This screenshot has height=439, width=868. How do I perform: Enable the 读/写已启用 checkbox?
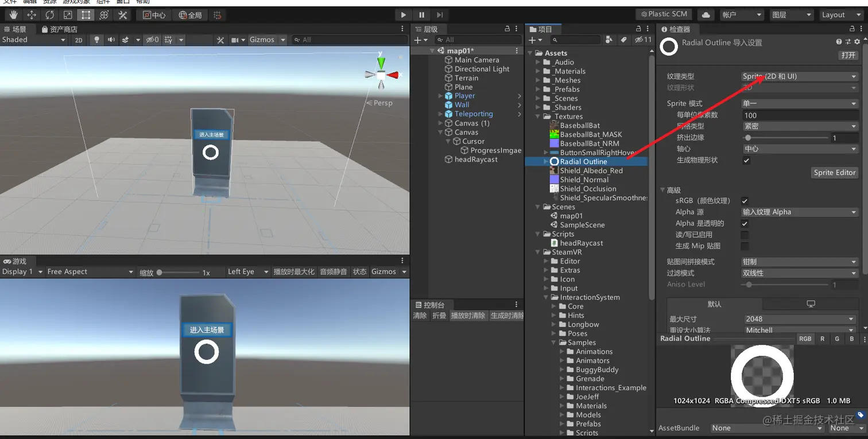tap(745, 235)
